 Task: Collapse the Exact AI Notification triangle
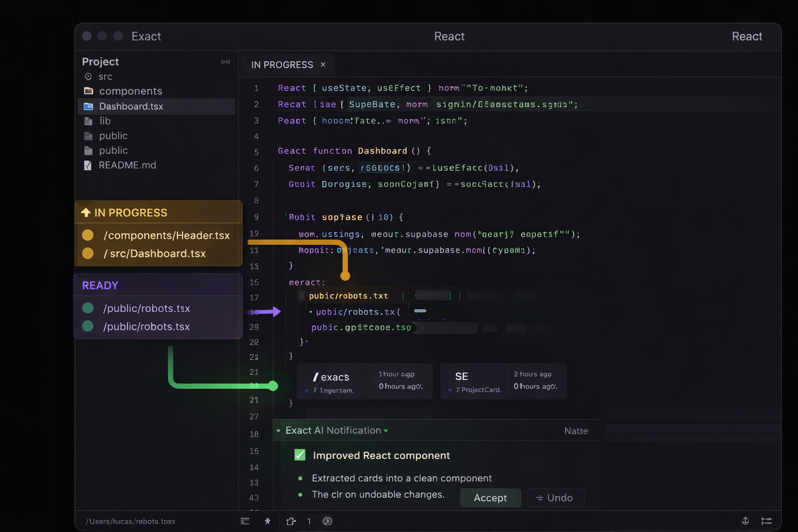pyautogui.click(x=278, y=431)
